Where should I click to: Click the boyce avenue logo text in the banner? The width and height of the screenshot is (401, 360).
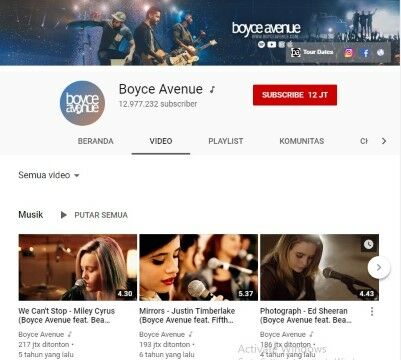coord(266,29)
